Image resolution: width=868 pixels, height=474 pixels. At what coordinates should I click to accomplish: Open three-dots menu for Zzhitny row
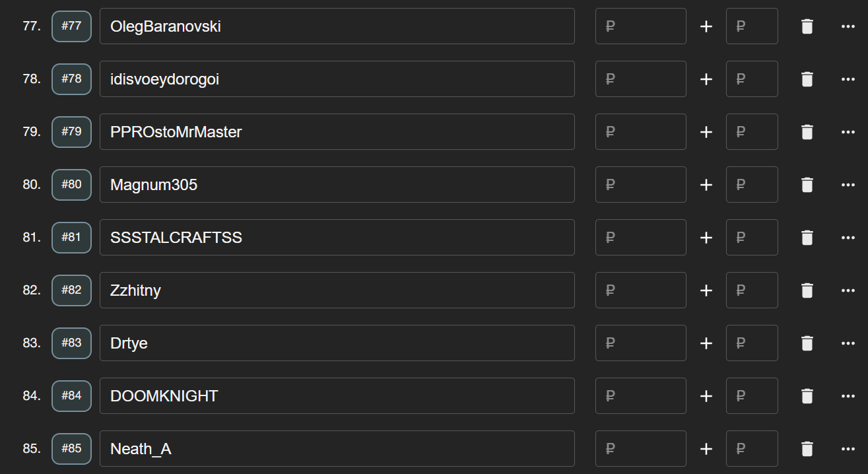[848, 290]
